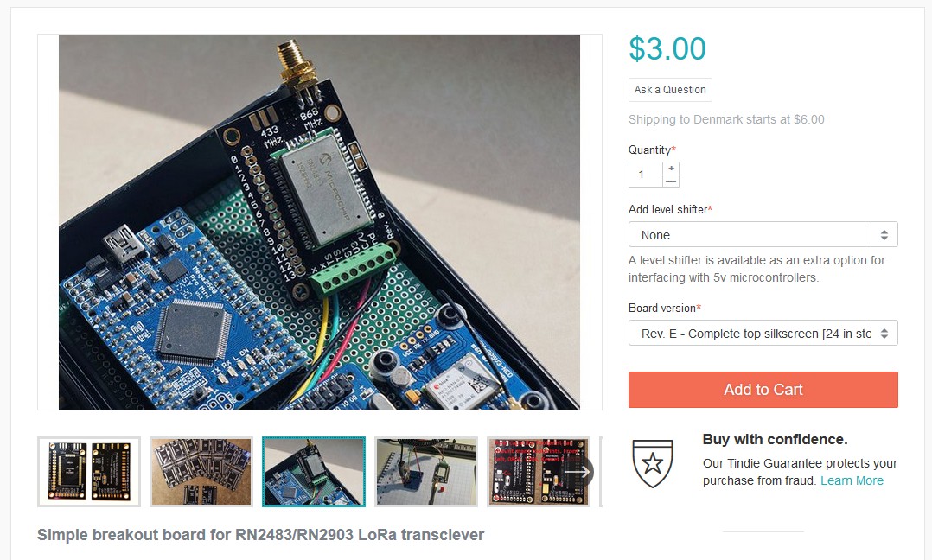Screen dimensions: 932x560
Task: Select the highlighted thumbnail with blue Arduino board
Action: 314,472
